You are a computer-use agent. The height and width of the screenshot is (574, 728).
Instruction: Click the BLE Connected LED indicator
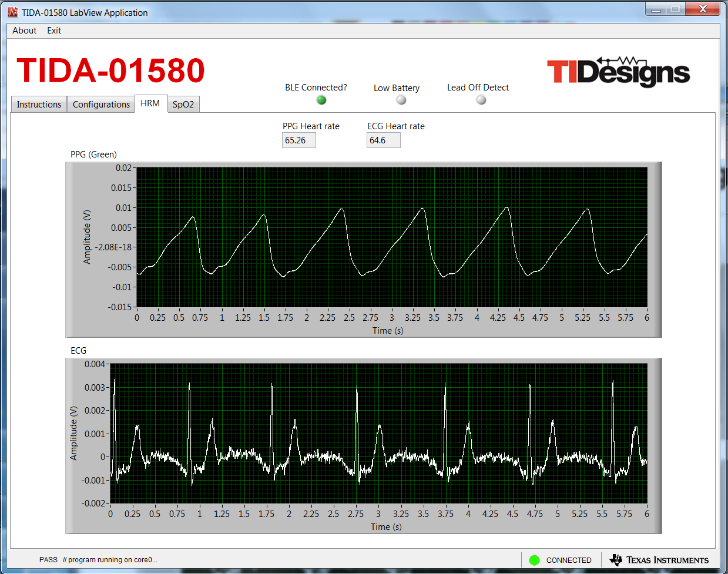pyautogui.click(x=321, y=100)
